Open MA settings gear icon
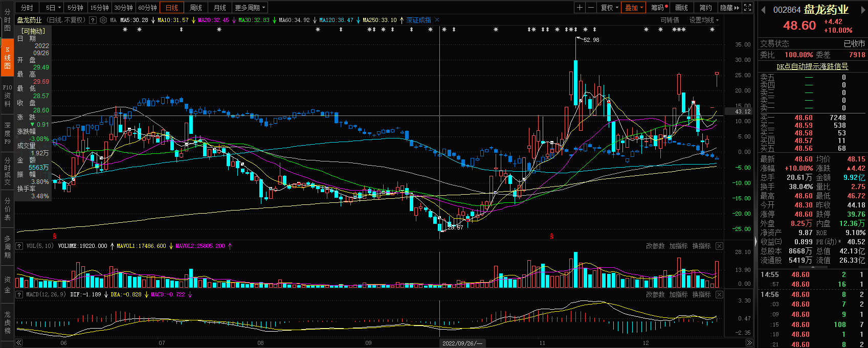Screen dimensions: 868x348 pyautogui.click(x=103, y=20)
